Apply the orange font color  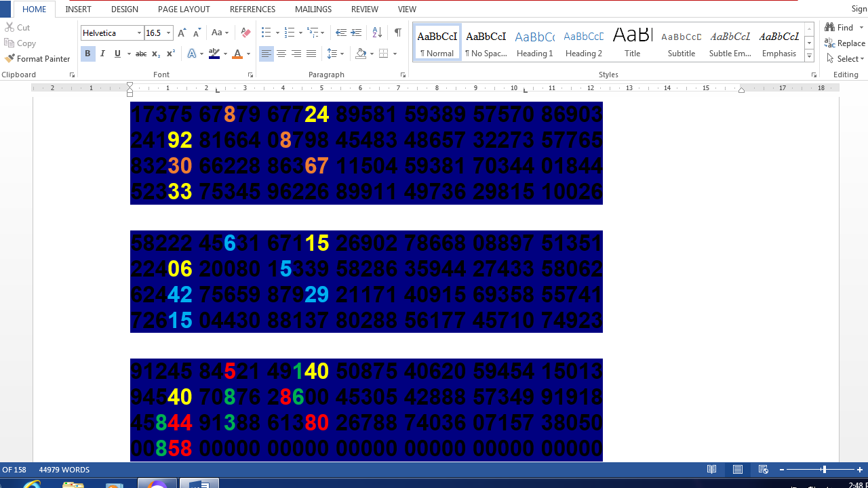point(237,54)
